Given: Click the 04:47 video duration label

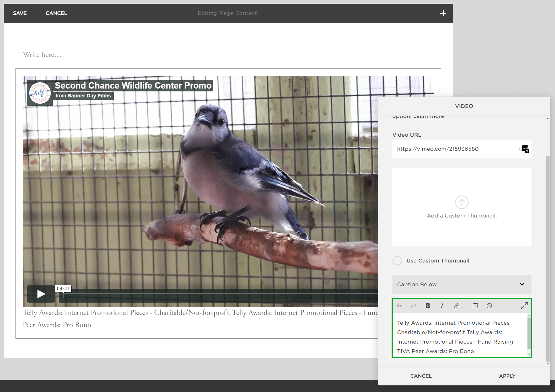Looking at the screenshot, I should (63, 289).
